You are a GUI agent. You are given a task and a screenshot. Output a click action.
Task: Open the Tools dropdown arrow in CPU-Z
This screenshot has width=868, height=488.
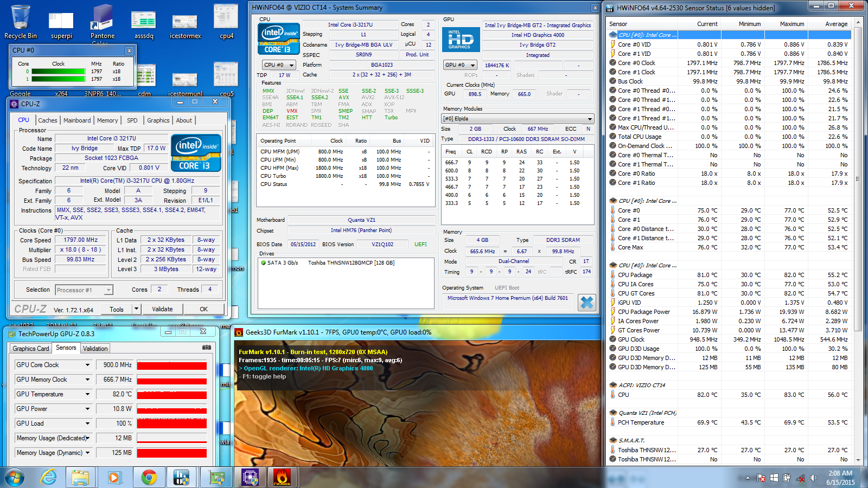tap(137, 309)
